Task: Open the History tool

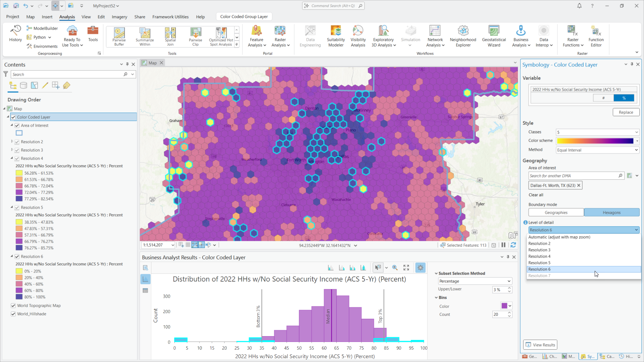Action: pyautogui.click(x=15, y=34)
